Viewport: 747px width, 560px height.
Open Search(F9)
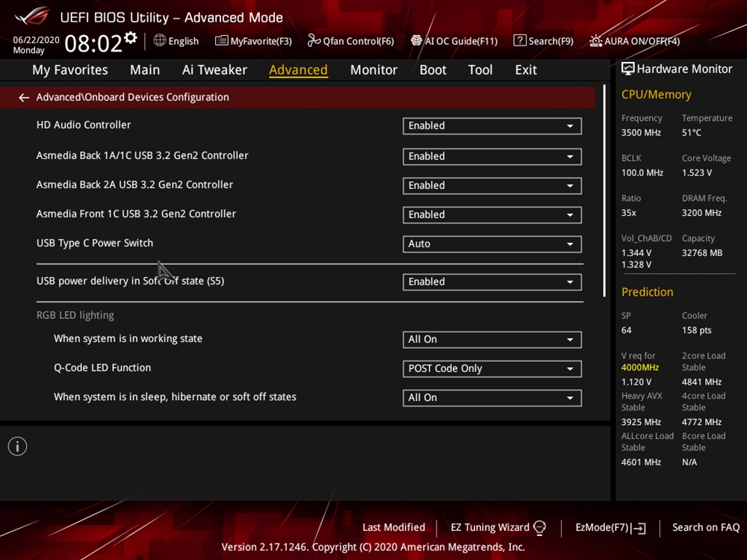tap(544, 41)
